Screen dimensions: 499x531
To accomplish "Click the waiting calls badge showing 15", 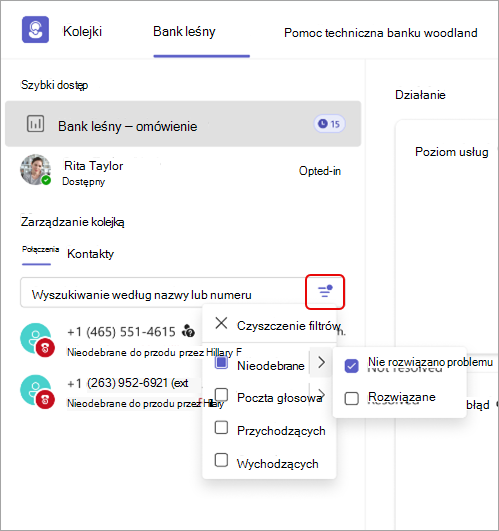I will 329,124.
